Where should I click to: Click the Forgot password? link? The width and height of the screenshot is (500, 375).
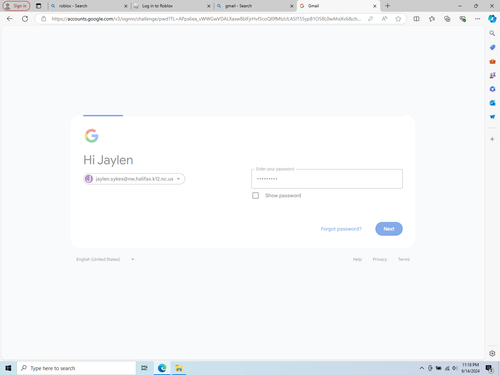341,229
